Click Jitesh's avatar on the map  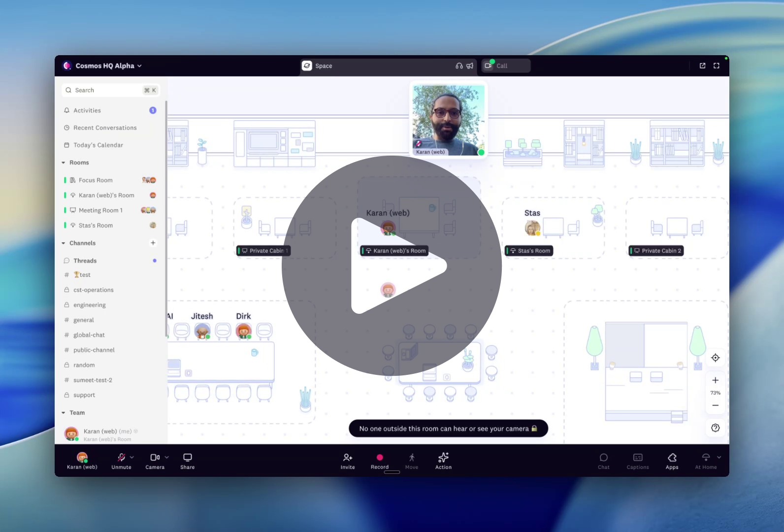tap(202, 331)
